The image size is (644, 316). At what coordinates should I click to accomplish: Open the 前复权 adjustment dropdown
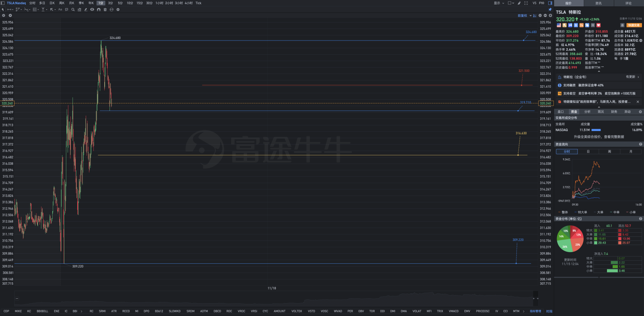524,15
